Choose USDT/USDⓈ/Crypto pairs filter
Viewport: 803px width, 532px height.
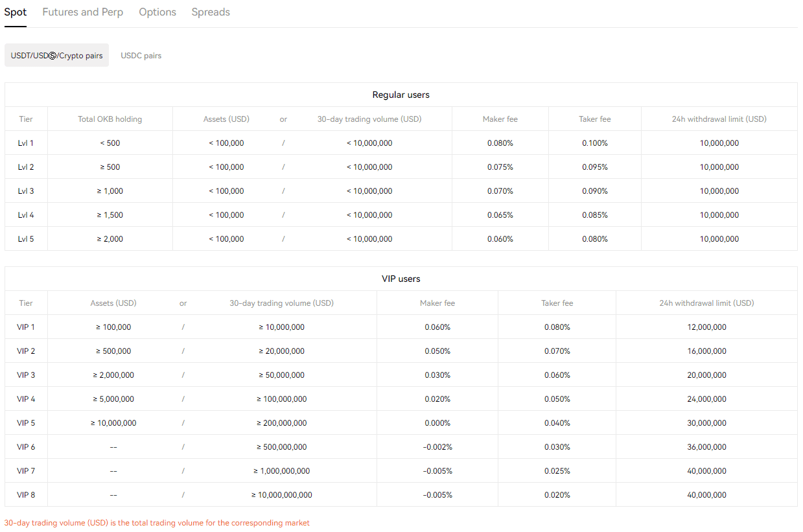coord(56,56)
